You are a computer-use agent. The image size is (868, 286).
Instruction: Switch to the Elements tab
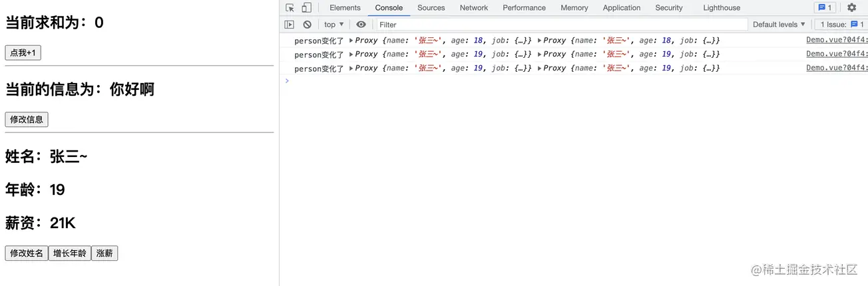coord(345,8)
